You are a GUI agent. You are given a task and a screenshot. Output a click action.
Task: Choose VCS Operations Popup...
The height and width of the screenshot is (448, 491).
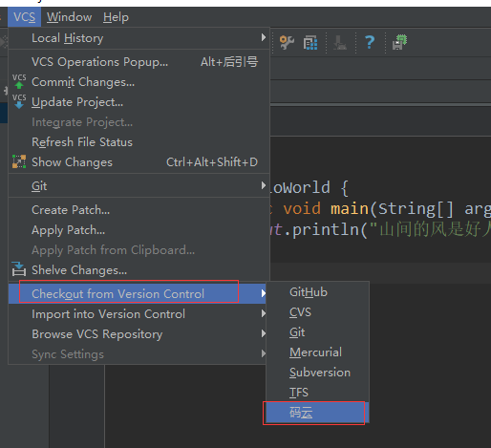point(139,62)
